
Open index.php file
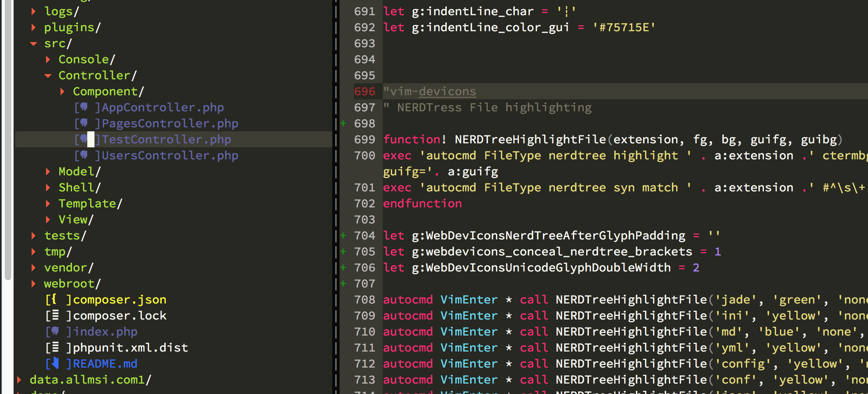(105, 332)
